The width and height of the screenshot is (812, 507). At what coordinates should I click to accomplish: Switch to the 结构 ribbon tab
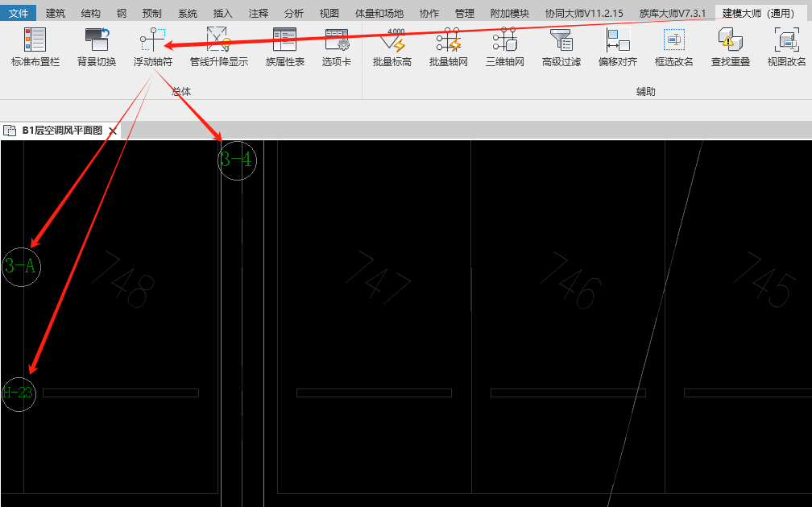pyautogui.click(x=90, y=14)
